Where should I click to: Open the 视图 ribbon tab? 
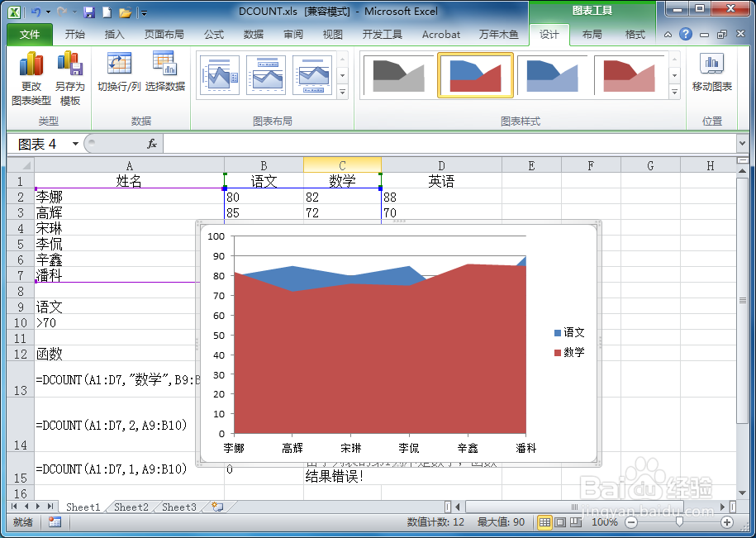[332, 34]
